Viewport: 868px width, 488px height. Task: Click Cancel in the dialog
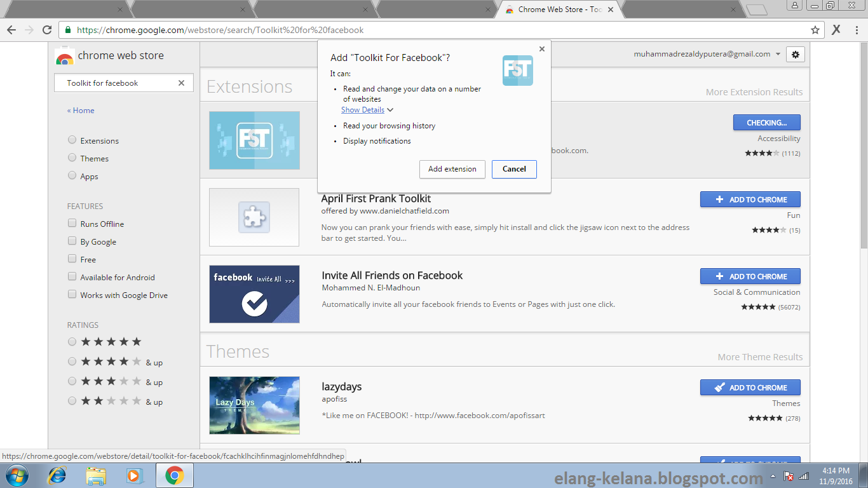[x=514, y=169]
